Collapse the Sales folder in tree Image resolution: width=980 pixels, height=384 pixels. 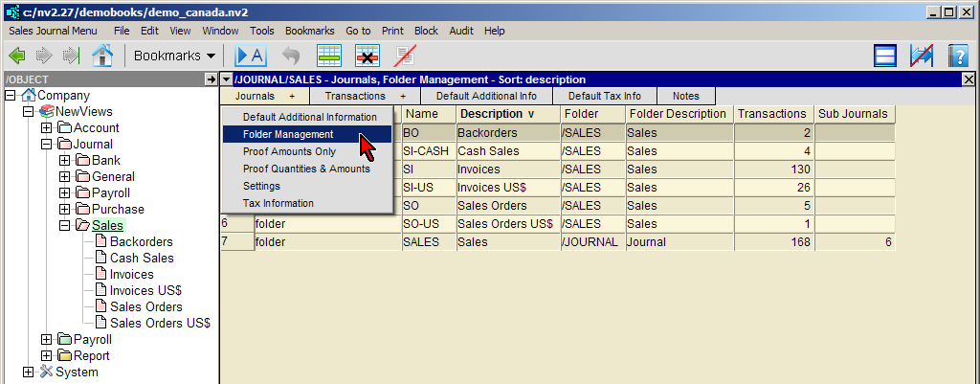(64, 226)
